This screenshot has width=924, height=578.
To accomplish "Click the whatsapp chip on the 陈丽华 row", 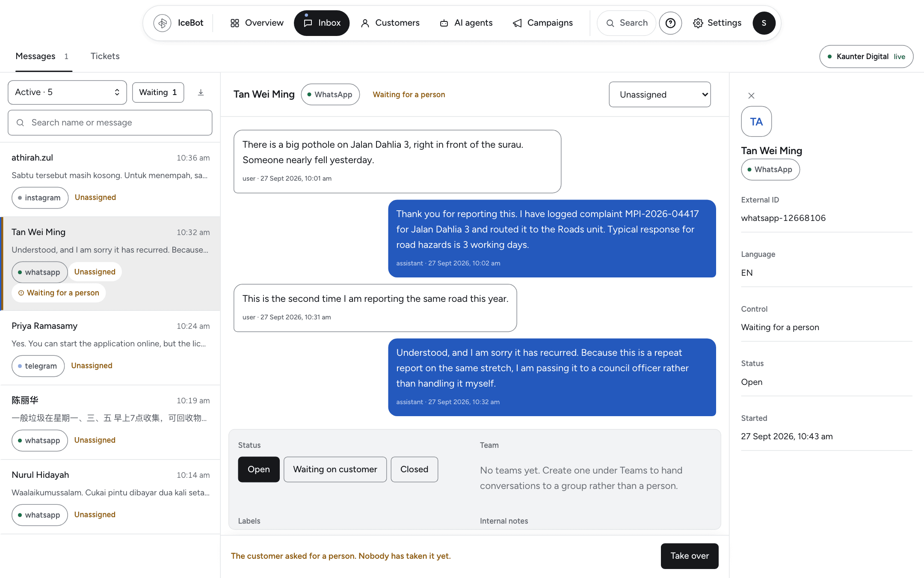I will (40, 441).
